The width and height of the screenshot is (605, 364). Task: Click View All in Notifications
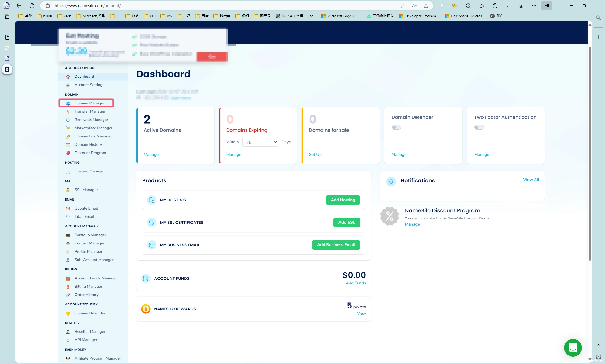click(x=531, y=180)
